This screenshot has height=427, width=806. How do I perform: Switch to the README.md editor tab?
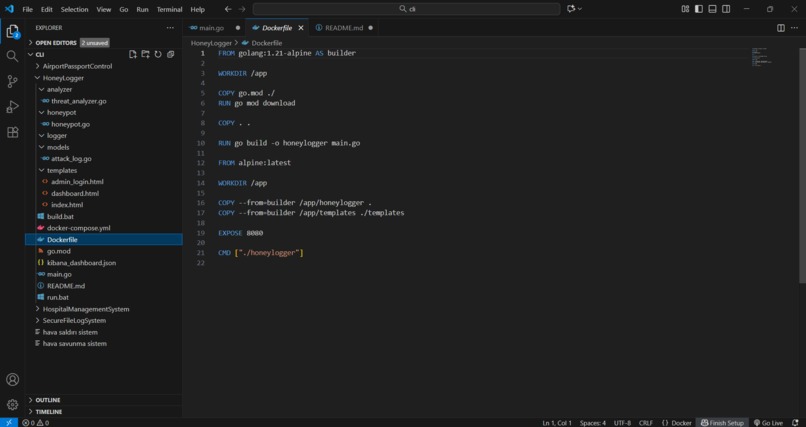click(x=344, y=28)
